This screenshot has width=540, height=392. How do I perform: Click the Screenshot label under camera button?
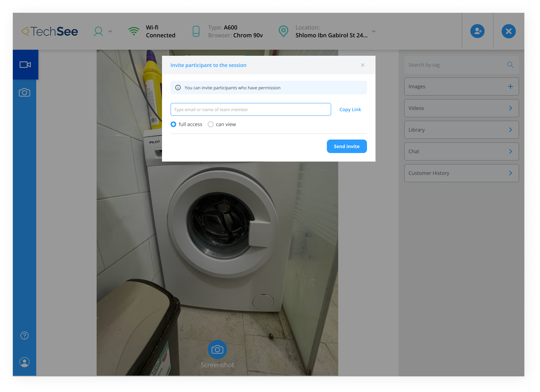click(x=217, y=365)
